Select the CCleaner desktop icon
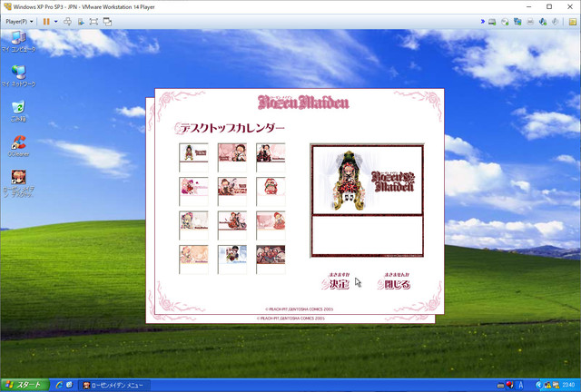Image resolution: width=581 pixels, height=392 pixels. 18,145
